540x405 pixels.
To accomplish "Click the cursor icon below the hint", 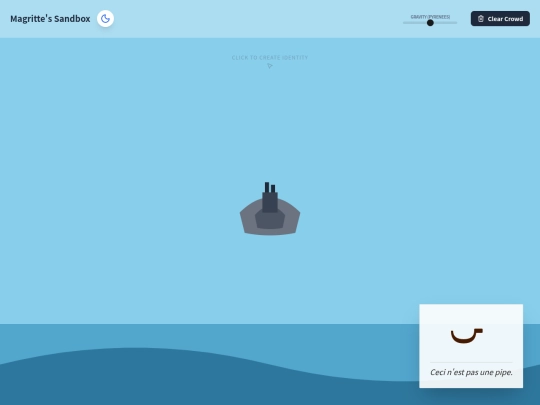I will pyautogui.click(x=270, y=66).
